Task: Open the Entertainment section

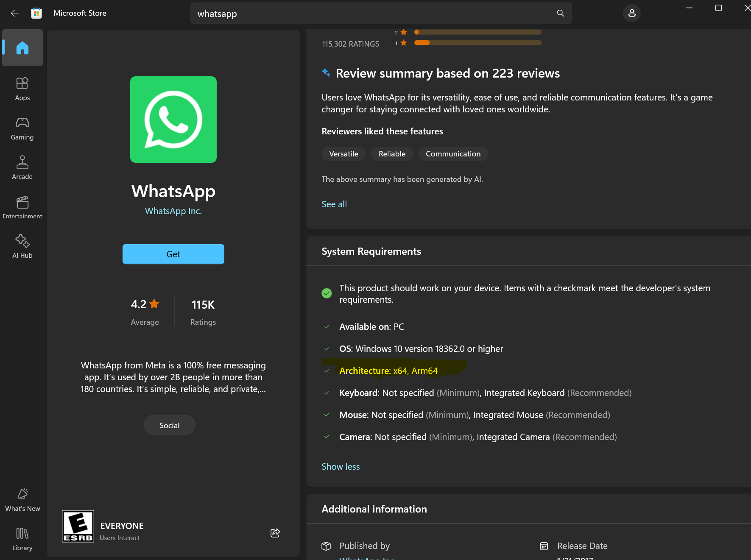Action: [22, 207]
